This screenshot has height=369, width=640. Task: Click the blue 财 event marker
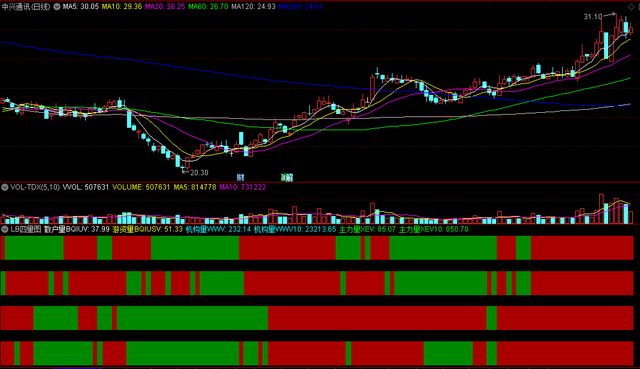[x=240, y=177]
